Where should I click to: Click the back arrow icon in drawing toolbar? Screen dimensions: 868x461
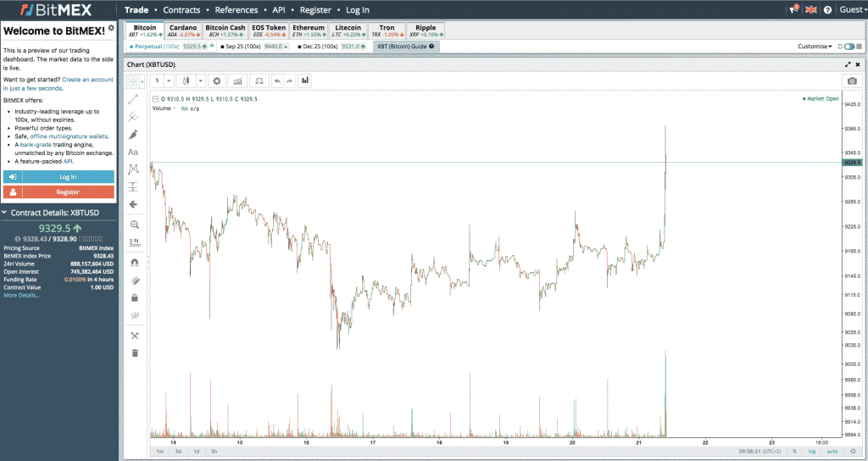(133, 204)
